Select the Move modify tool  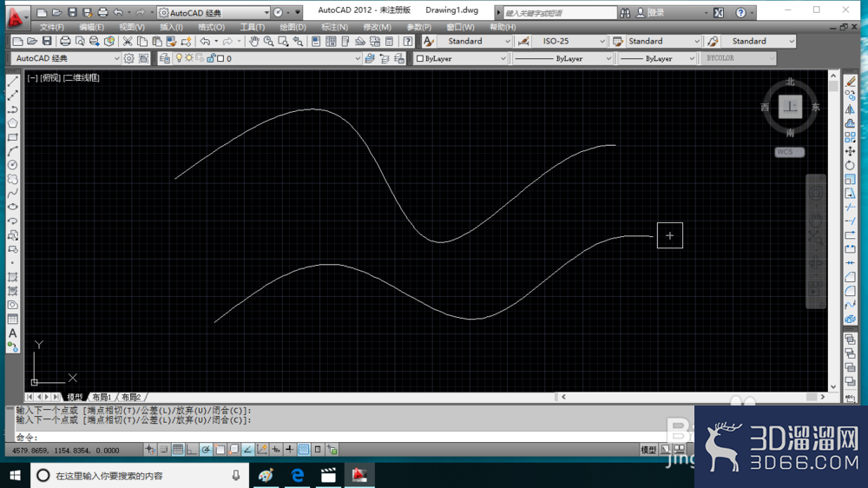click(851, 151)
